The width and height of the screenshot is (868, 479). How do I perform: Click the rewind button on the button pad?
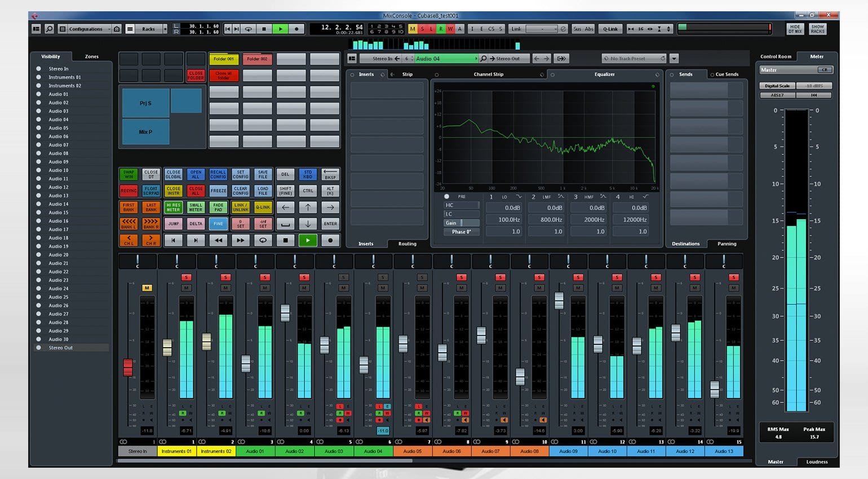(218, 240)
